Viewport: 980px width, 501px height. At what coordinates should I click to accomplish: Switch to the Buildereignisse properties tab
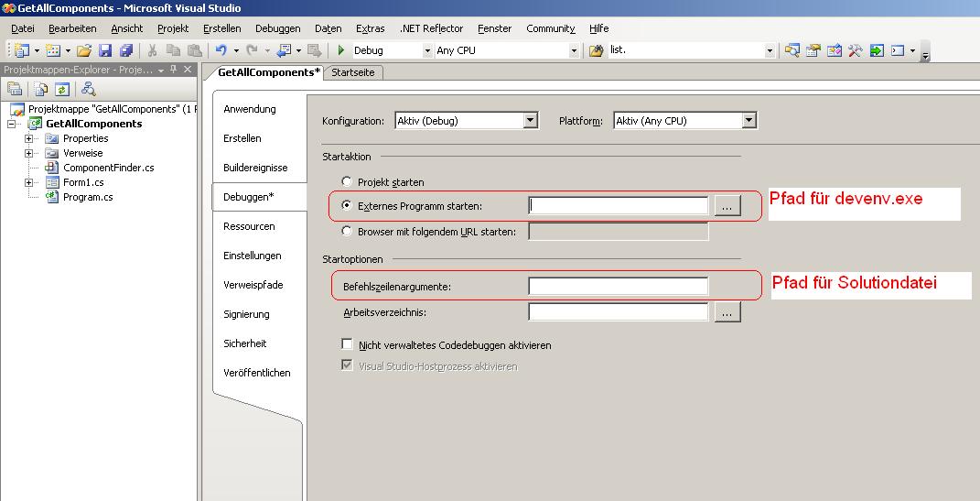[x=255, y=168]
